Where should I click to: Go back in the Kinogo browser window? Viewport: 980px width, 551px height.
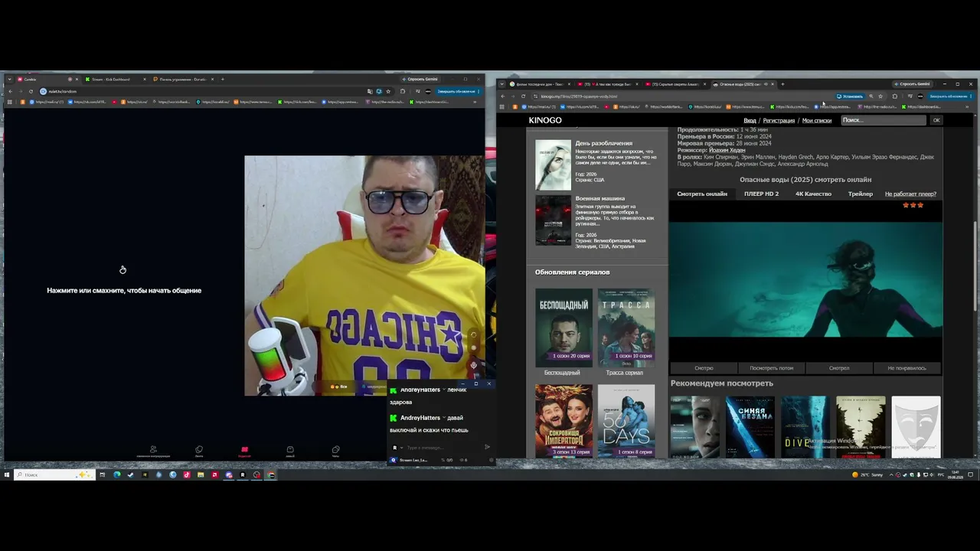pos(502,96)
